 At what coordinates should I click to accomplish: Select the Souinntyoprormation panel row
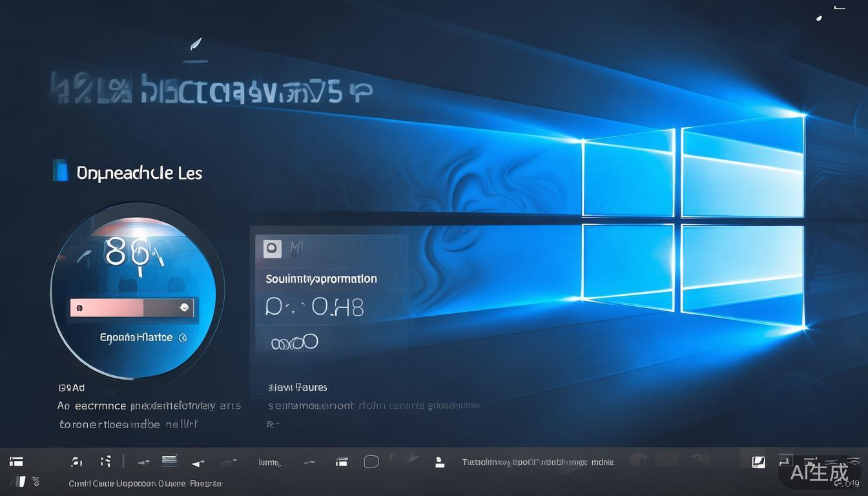pos(321,279)
